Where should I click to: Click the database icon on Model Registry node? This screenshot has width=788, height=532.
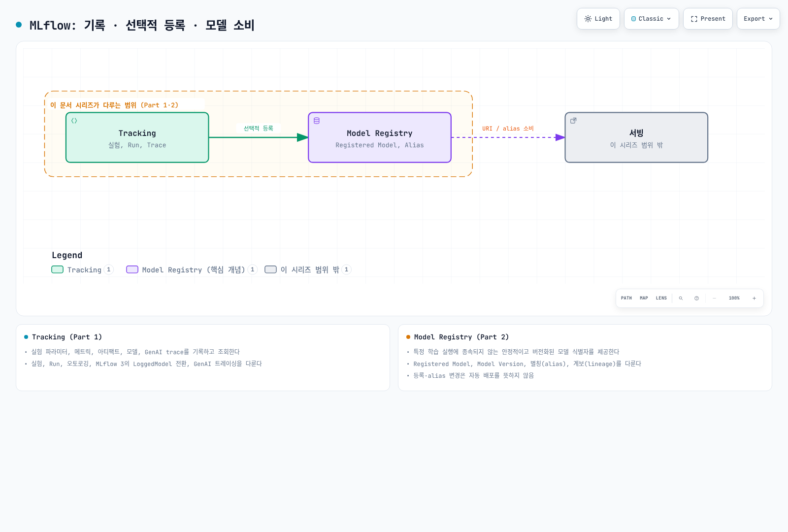pyautogui.click(x=317, y=121)
